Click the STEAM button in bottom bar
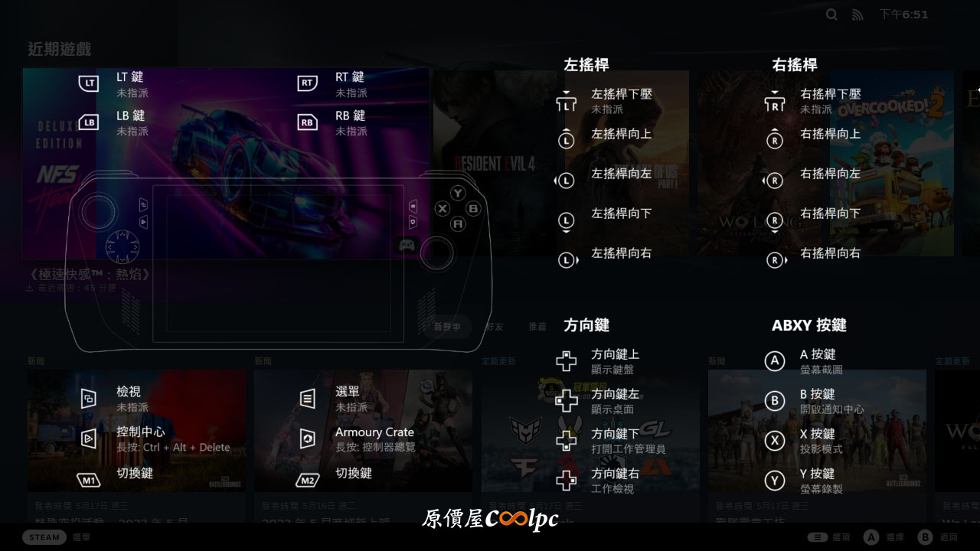This screenshot has width=980, height=551. (44, 537)
